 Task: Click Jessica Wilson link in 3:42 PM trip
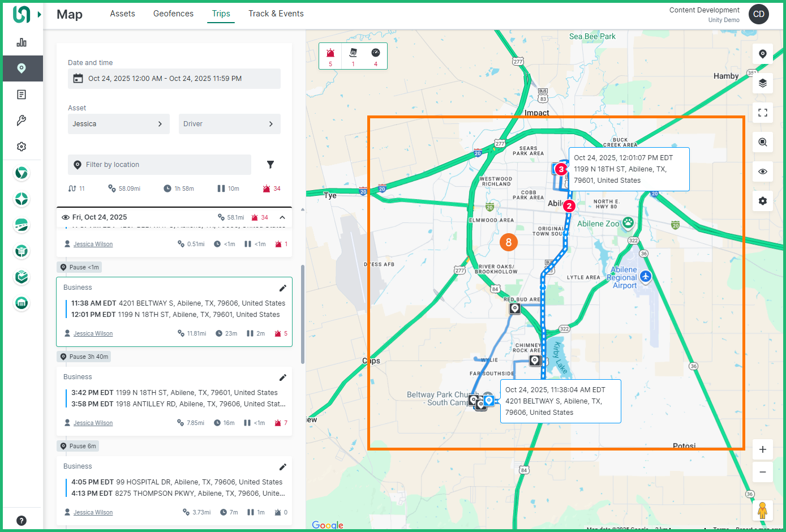(x=93, y=423)
